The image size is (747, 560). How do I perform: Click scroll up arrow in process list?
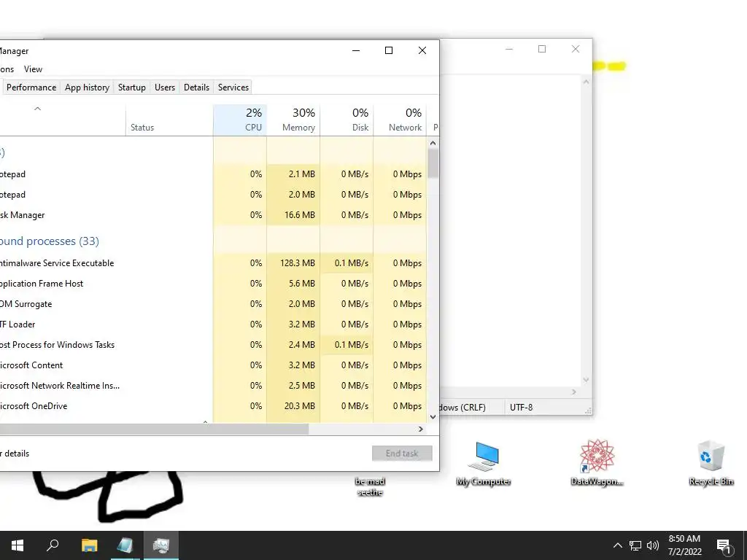click(433, 143)
